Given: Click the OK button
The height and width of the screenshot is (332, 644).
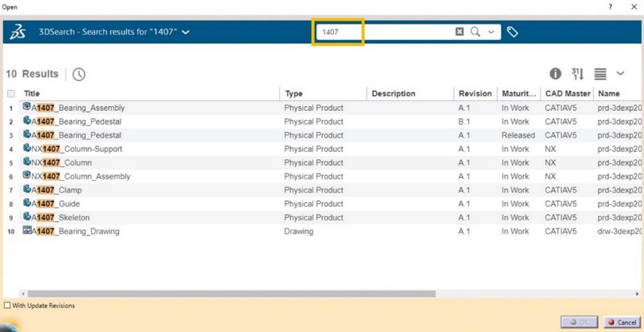Looking at the screenshot, I should pos(579,322).
